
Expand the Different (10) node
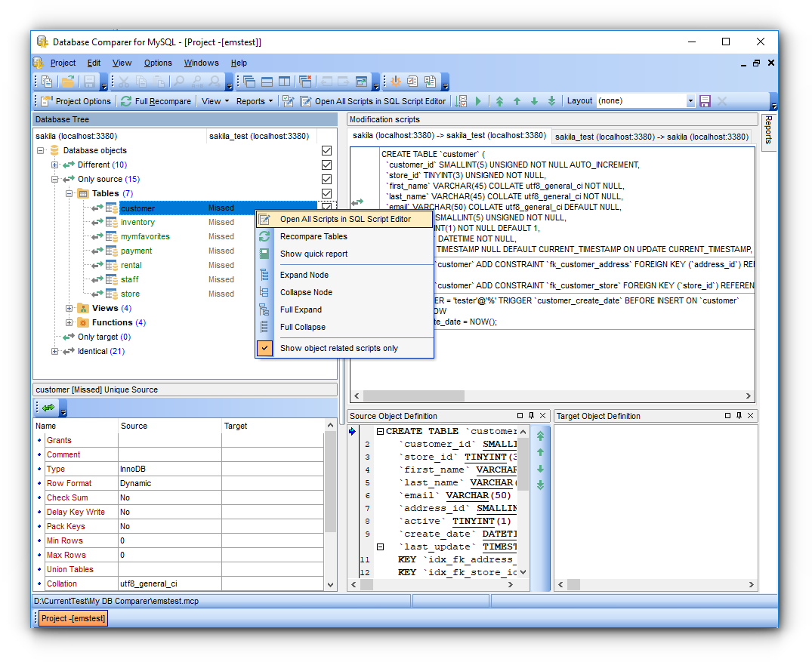pyautogui.click(x=55, y=165)
